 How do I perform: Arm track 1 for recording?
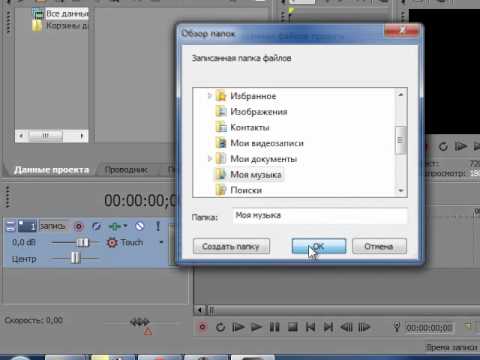tap(79, 227)
